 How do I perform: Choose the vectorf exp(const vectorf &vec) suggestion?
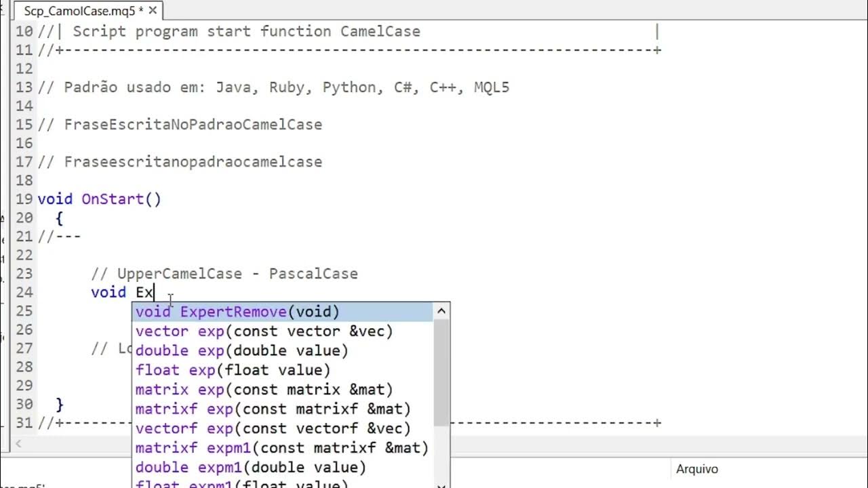(273, 428)
